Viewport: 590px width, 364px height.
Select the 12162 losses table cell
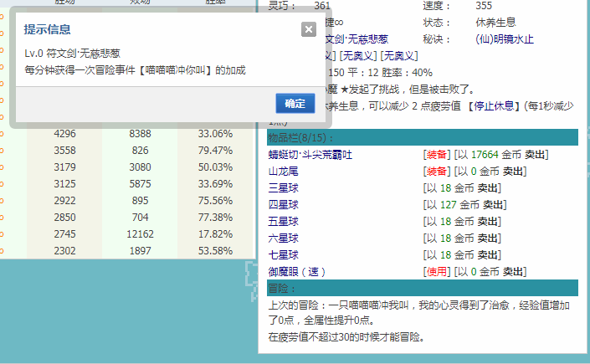pos(140,234)
